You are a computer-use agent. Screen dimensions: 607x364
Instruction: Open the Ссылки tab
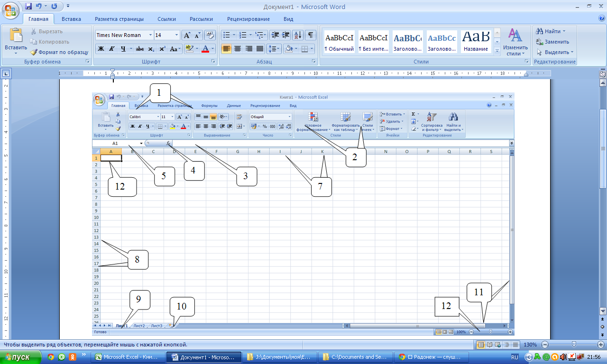click(x=166, y=19)
